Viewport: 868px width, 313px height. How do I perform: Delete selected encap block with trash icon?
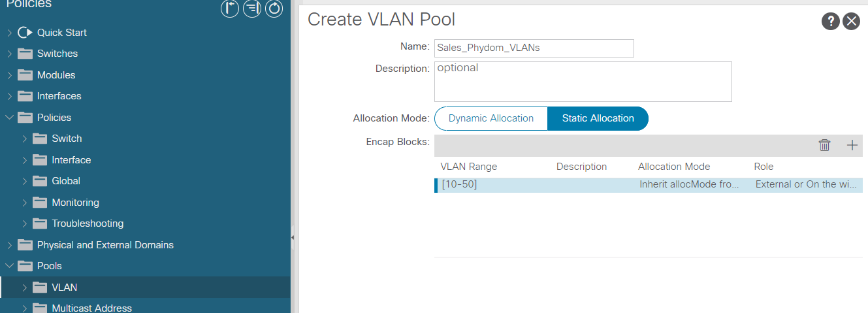(x=825, y=145)
